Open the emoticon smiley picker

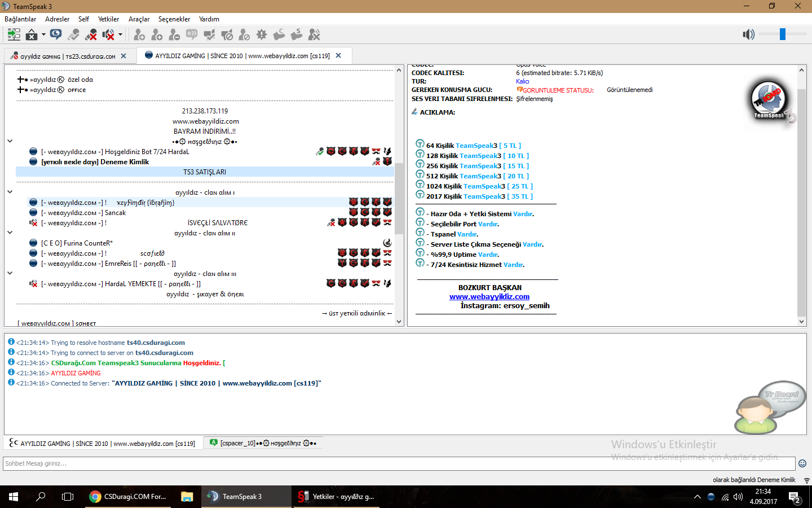(802, 463)
